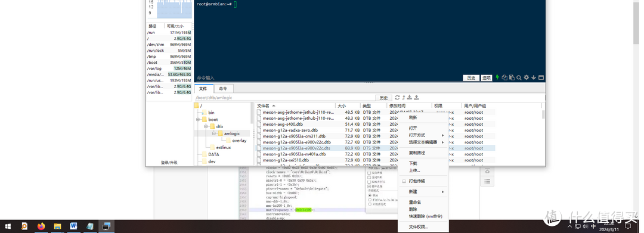Click the 命令输入 command input field
The width and height of the screenshot is (644, 233).
tap(328, 77)
